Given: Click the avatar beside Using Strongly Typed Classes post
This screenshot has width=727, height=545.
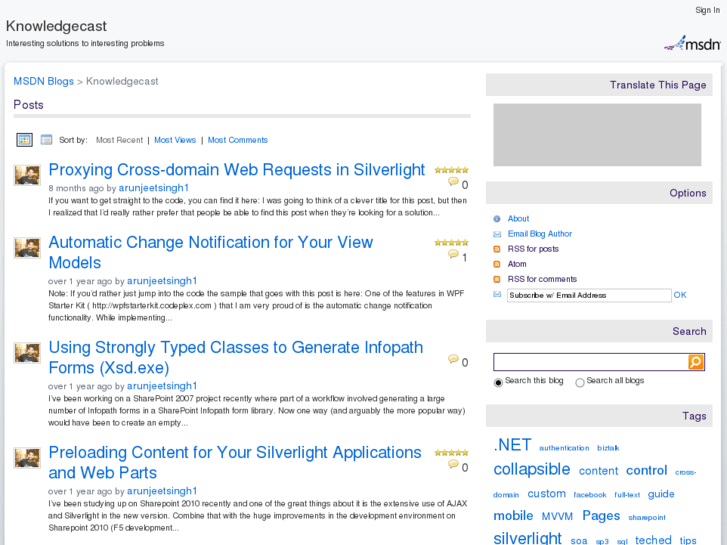Looking at the screenshot, I should point(27,353).
